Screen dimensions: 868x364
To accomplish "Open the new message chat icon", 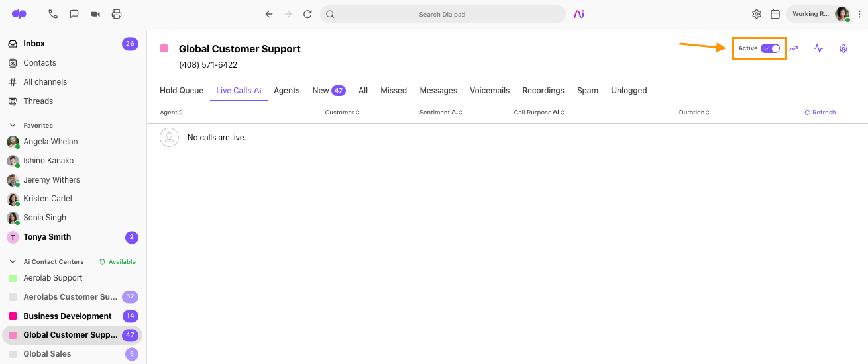I will coord(74,14).
